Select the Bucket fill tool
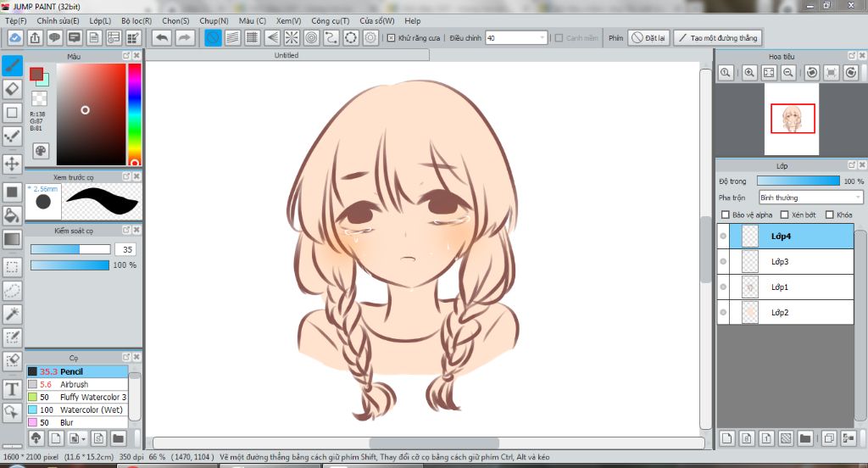This screenshot has height=468, width=868. coord(12,215)
